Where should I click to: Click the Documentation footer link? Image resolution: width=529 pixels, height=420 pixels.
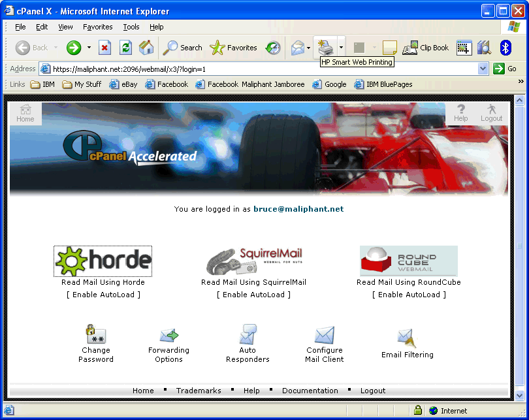point(310,391)
